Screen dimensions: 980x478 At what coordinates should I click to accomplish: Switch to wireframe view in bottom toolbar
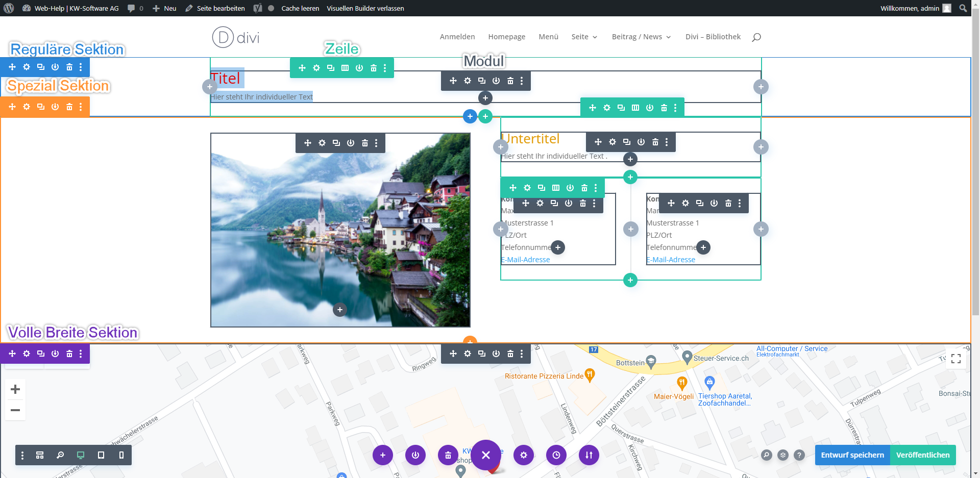pos(40,455)
